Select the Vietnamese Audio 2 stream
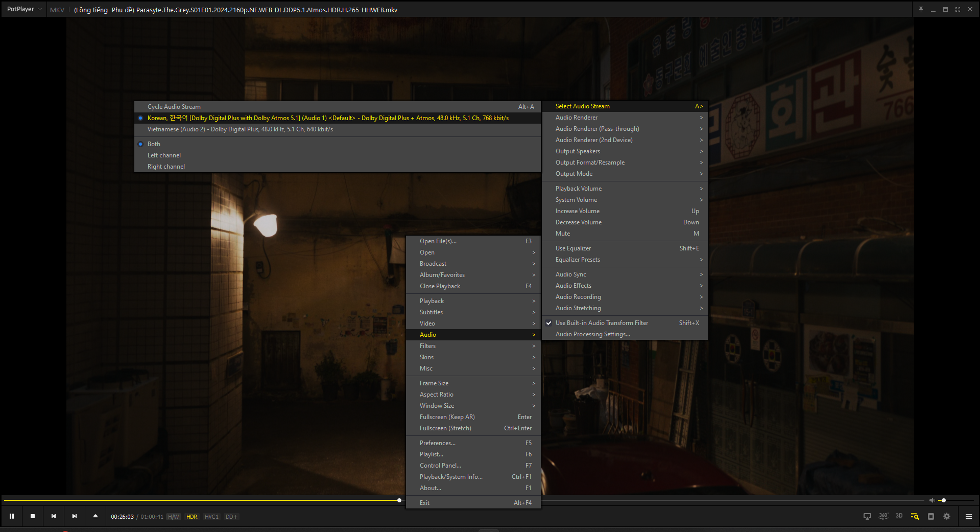Viewport: 980px width, 532px height. (x=337, y=129)
